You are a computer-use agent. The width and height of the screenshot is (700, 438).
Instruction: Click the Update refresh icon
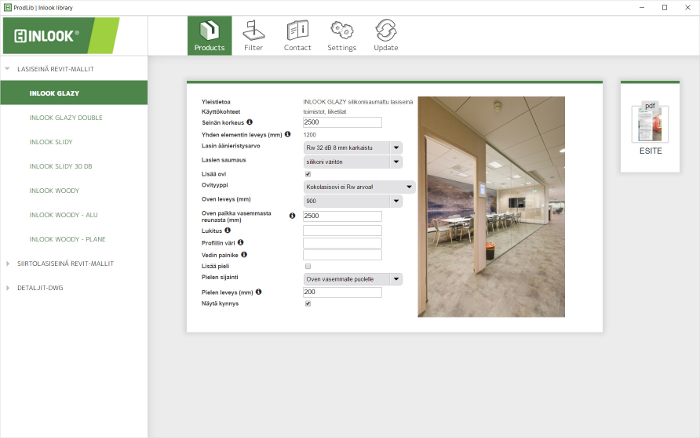[386, 35]
